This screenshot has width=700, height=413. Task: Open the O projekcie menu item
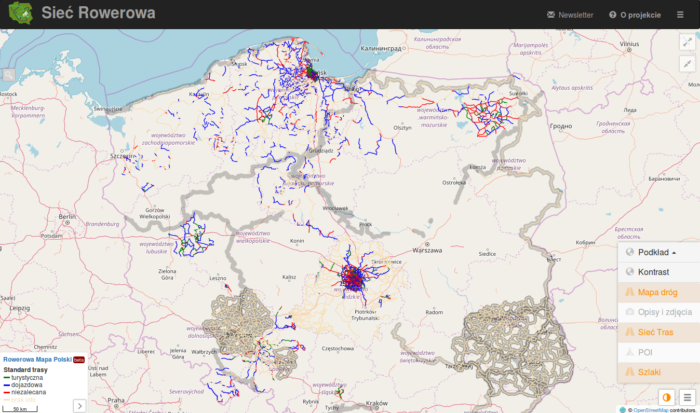pyautogui.click(x=634, y=15)
